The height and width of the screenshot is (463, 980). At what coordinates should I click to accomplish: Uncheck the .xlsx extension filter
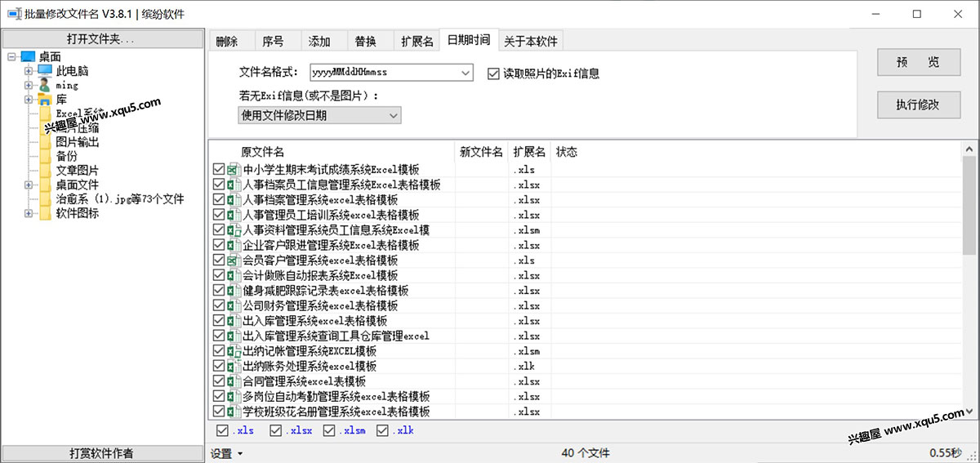pos(276,430)
